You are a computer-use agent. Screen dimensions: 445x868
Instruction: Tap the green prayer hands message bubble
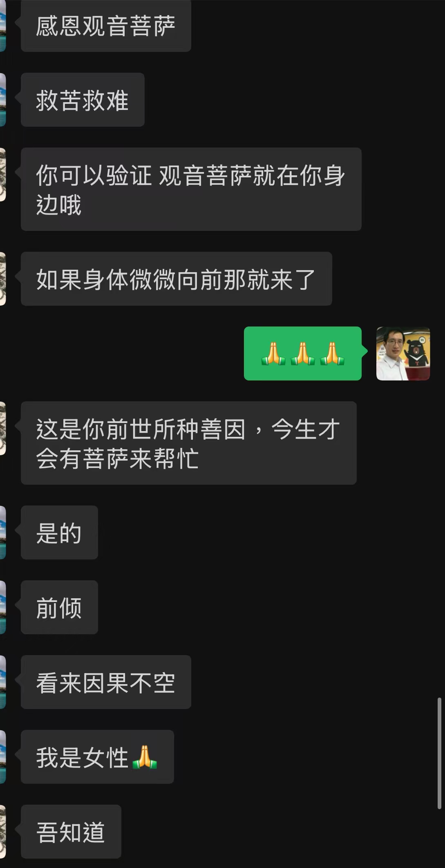tap(303, 353)
